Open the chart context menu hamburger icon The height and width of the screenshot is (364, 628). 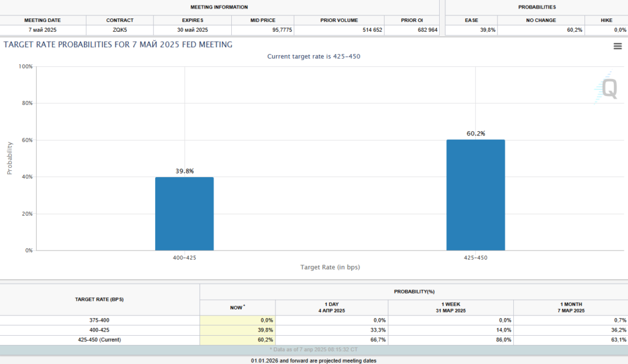click(618, 47)
